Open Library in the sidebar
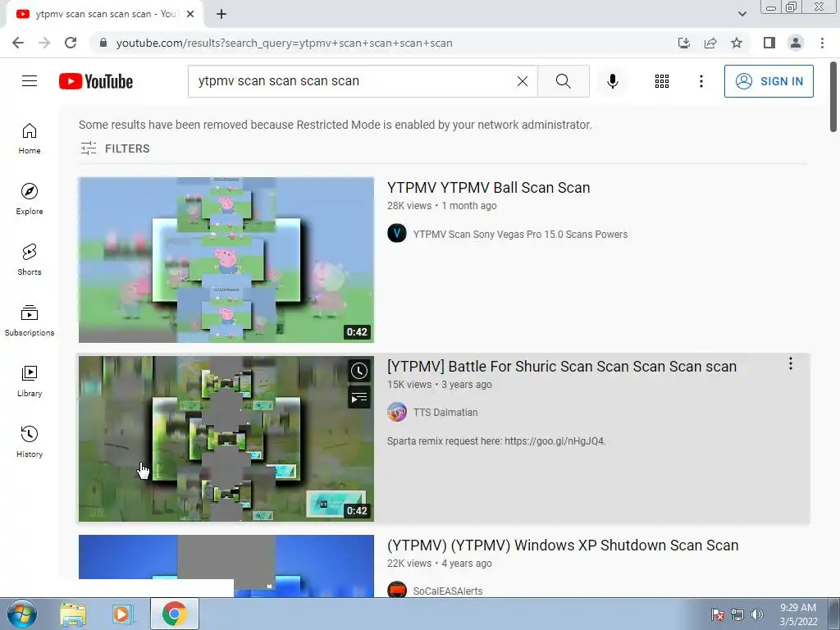 click(30, 381)
